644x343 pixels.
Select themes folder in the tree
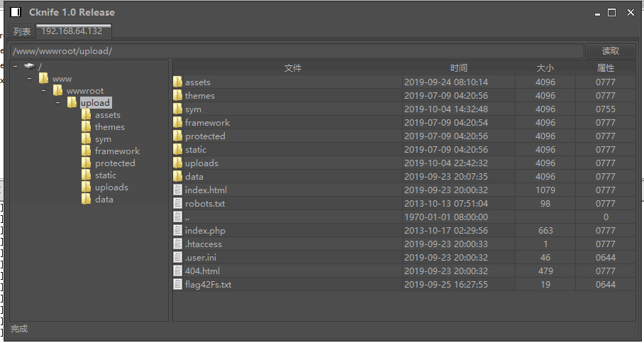[x=110, y=126]
